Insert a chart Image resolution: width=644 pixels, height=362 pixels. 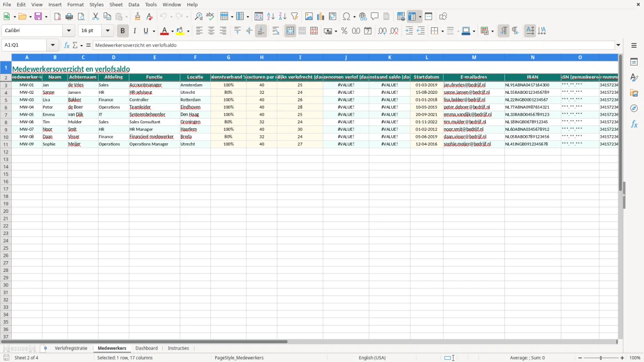coord(321,17)
